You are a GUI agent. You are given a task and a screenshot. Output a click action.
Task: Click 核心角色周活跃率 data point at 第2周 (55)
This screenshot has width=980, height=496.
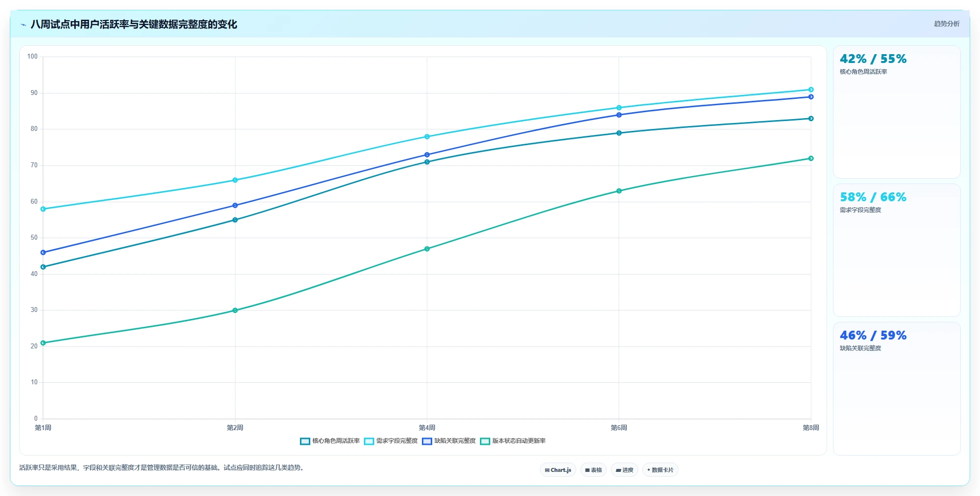pyautogui.click(x=235, y=220)
